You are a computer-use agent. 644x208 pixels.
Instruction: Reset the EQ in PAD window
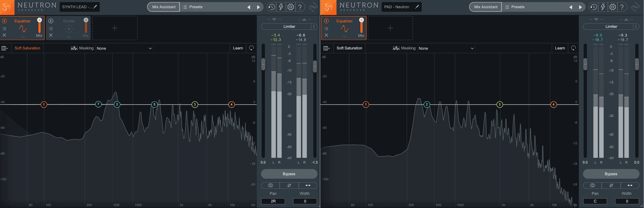pos(573,48)
